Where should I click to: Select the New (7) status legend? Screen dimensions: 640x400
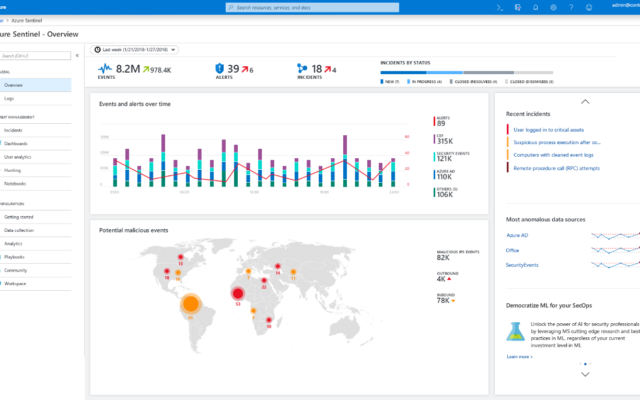point(390,82)
